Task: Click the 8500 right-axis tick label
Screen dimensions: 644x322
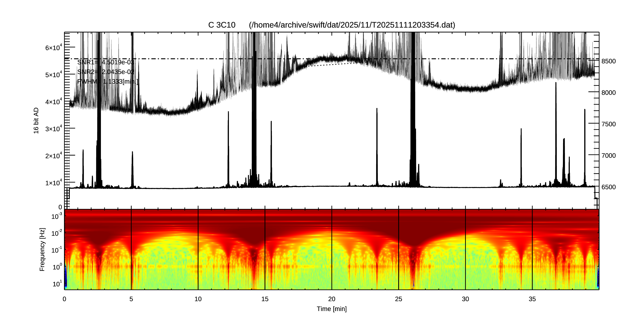Action: (609, 61)
